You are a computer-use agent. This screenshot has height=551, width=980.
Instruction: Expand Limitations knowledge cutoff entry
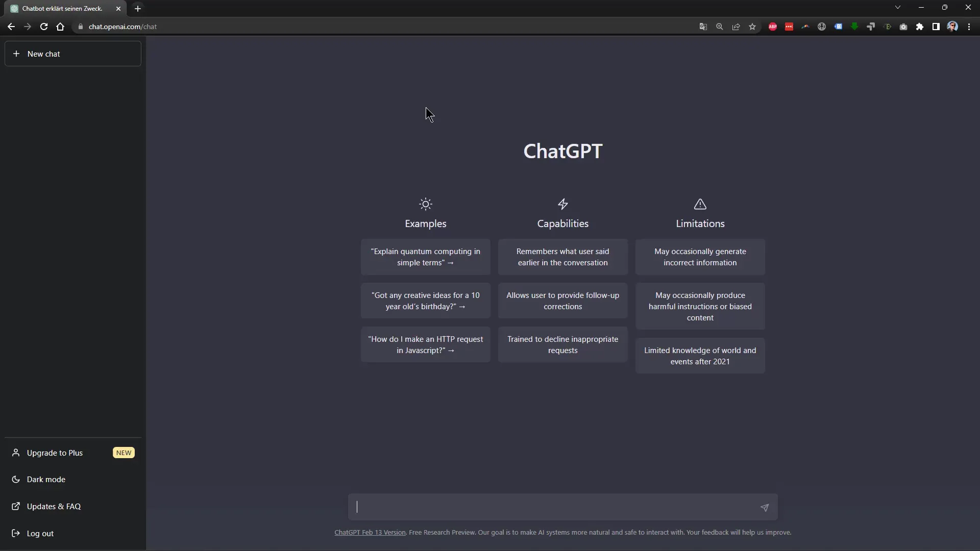[x=700, y=356]
